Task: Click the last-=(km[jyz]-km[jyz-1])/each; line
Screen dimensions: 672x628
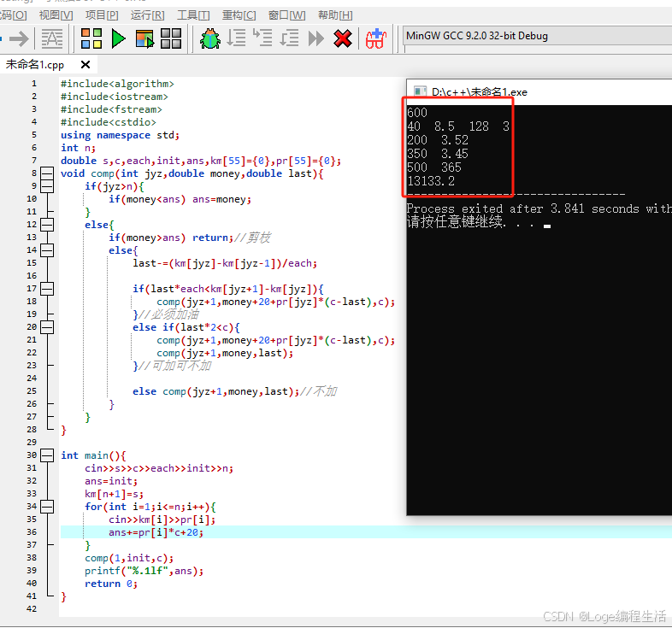Action: [x=225, y=263]
